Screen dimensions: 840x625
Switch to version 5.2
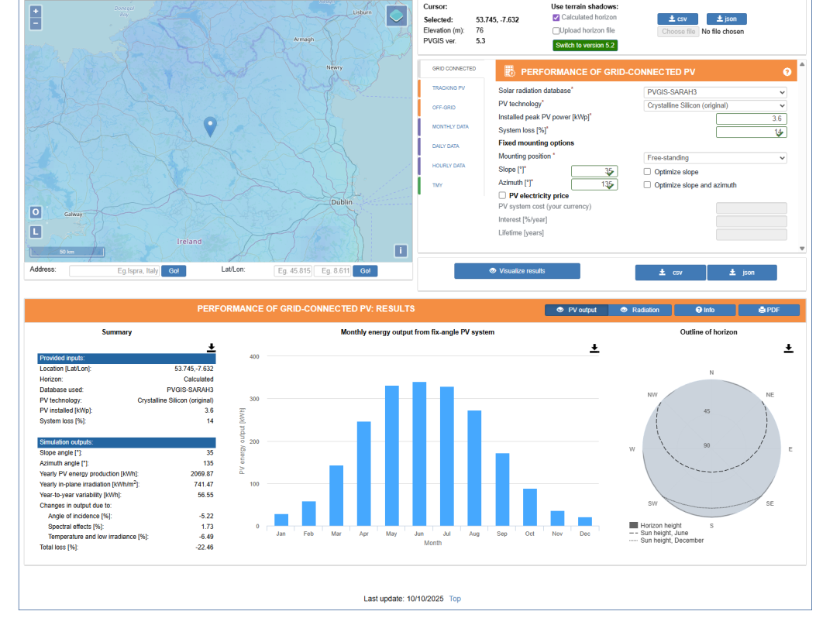(x=585, y=46)
